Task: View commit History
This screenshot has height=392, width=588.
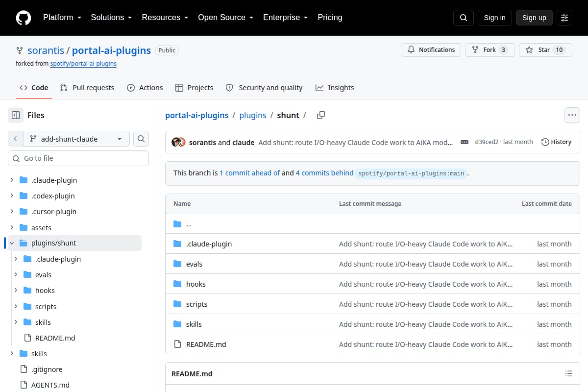Action: click(x=556, y=142)
